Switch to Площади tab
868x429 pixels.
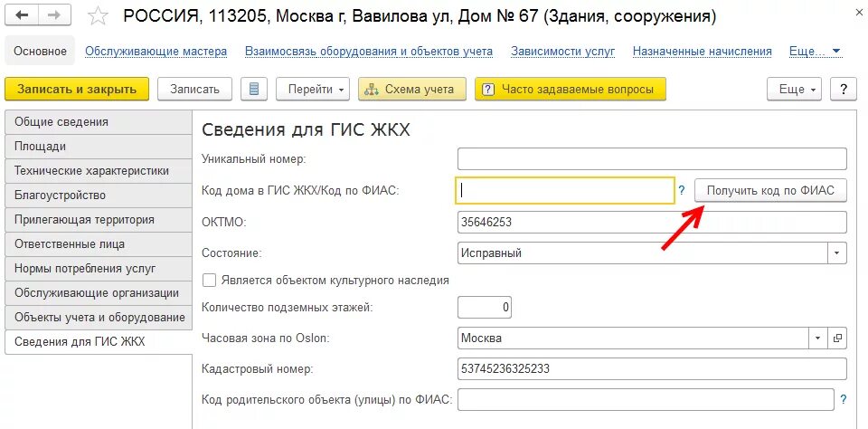pos(41,147)
